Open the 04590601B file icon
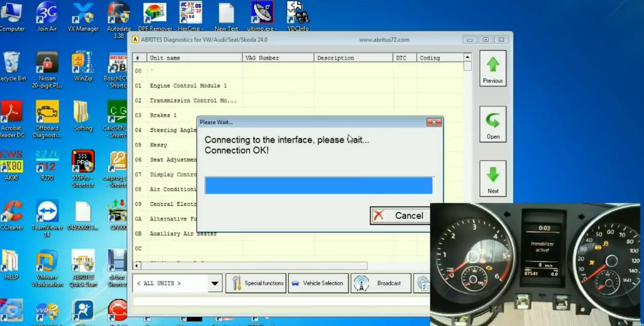 (83, 215)
